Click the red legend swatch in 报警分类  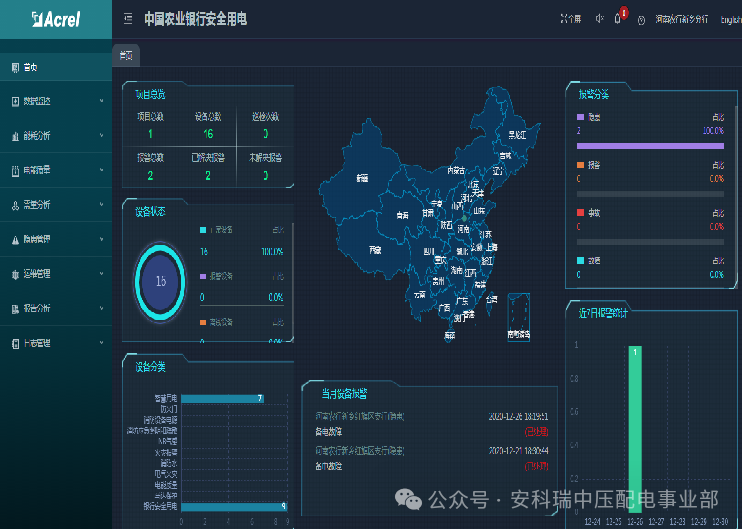[x=580, y=212]
